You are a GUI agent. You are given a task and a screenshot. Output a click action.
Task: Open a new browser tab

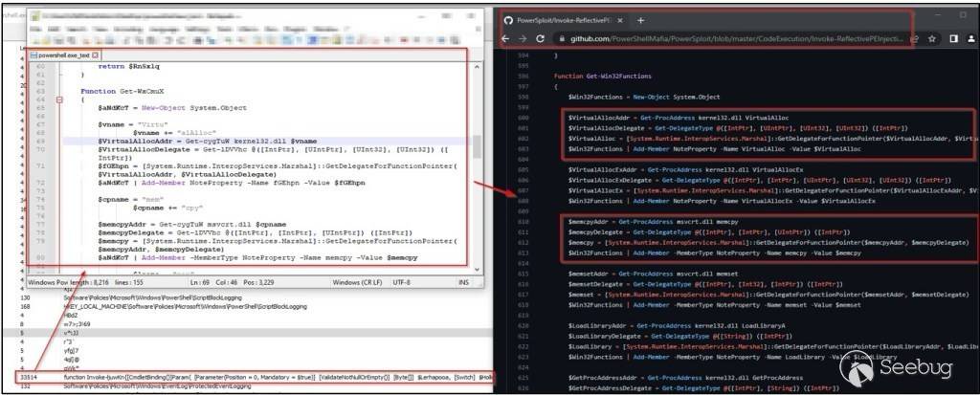640,20
